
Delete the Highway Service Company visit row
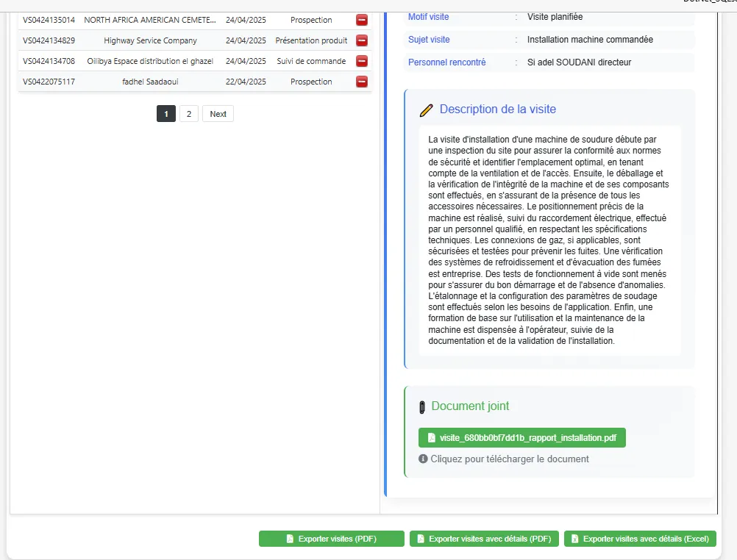tap(361, 40)
